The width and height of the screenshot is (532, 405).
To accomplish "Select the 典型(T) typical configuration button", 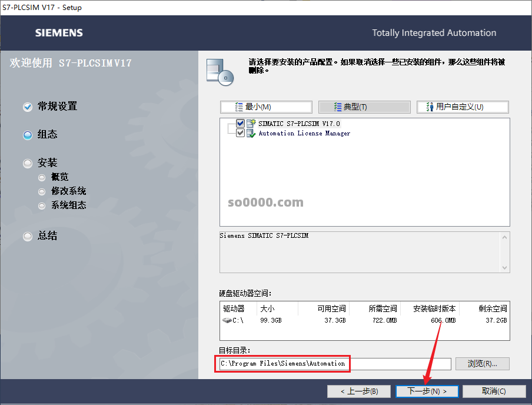I will click(364, 107).
